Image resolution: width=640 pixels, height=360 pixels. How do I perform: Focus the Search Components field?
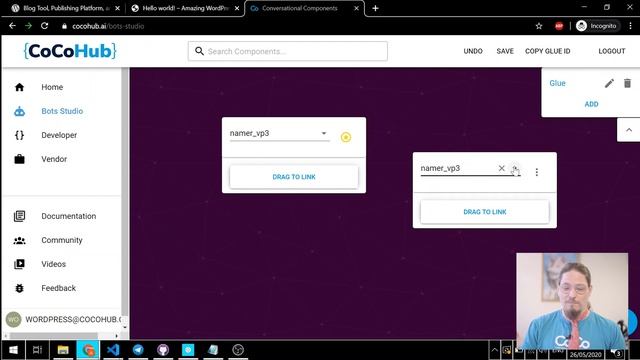(x=288, y=51)
